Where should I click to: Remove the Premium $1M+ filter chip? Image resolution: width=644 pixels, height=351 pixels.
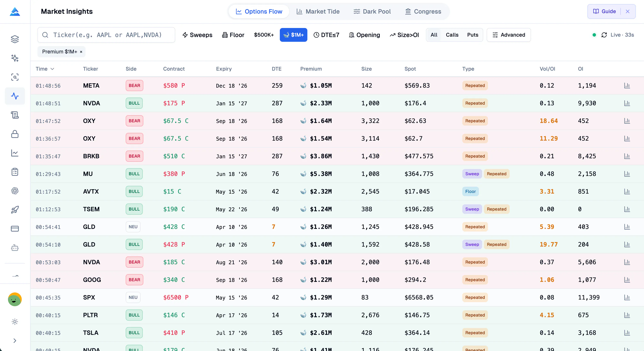[81, 52]
